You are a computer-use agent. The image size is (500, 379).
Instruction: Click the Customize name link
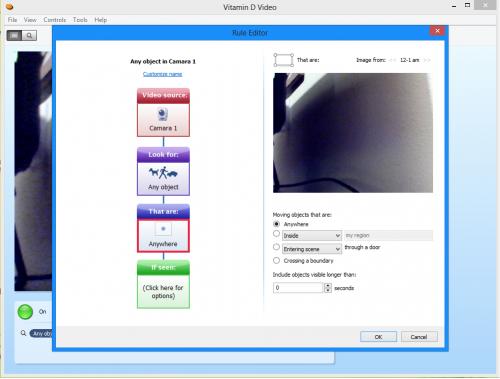click(163, 74)
